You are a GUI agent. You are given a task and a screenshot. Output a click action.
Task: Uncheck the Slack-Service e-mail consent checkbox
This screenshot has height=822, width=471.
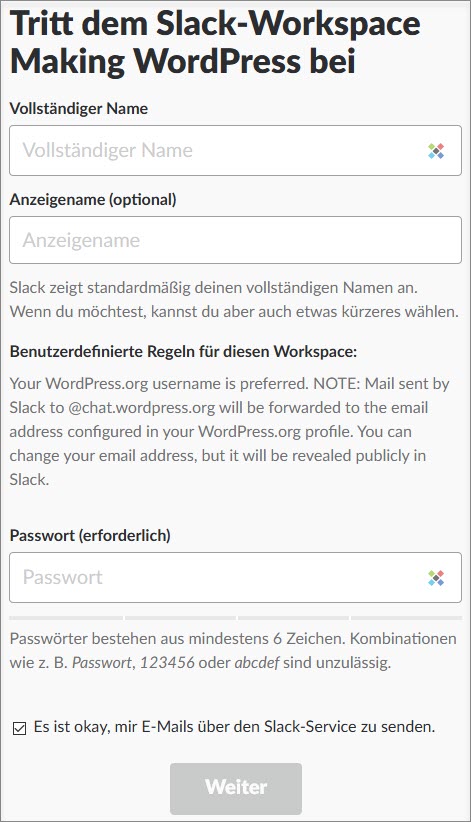(x=19, y=728)
